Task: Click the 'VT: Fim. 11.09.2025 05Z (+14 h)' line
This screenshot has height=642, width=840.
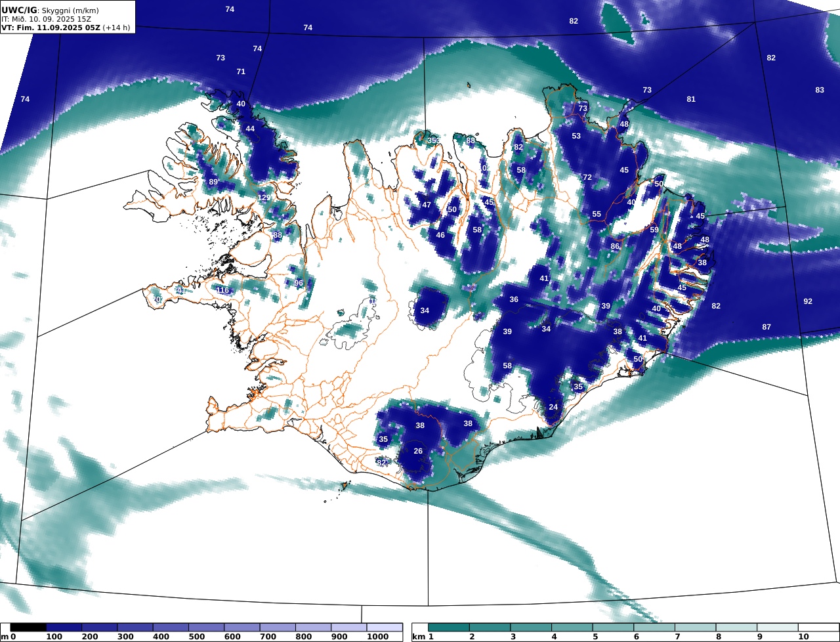Action: [x=66, y=28]
